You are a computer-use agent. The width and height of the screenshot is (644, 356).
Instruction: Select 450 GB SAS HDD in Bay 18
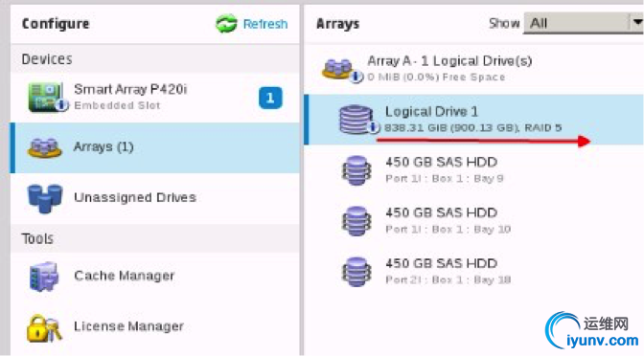(474, 272)
